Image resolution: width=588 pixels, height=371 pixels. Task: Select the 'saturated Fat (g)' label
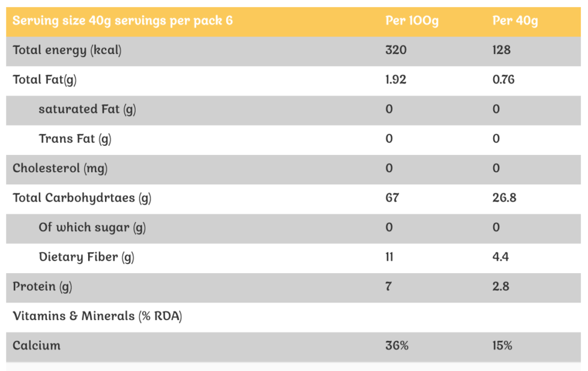click(87, 109)
